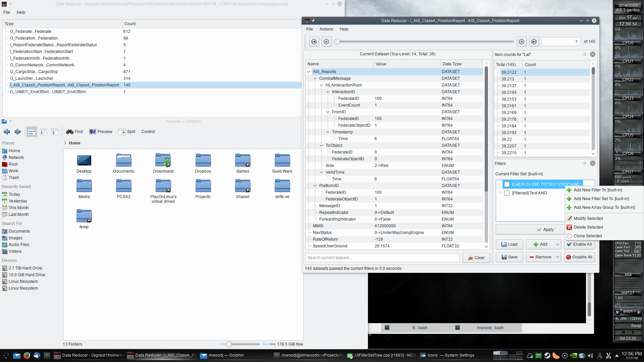The height and width of the screenshot is (362, 644).
Task: Open the Remove button dropdown arrow
Action: [x=557, y=257]
